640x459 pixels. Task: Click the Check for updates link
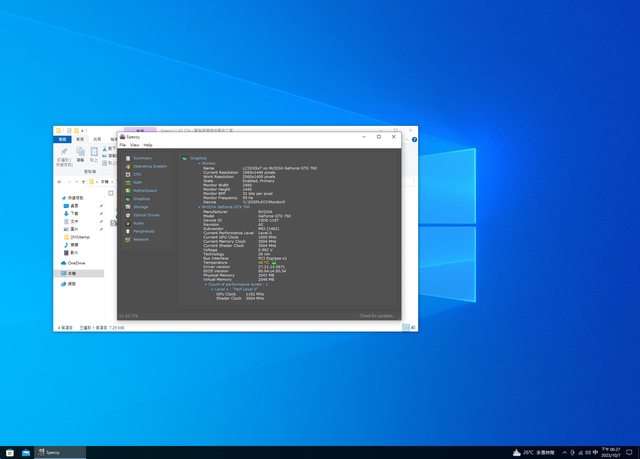click(379, 315)
